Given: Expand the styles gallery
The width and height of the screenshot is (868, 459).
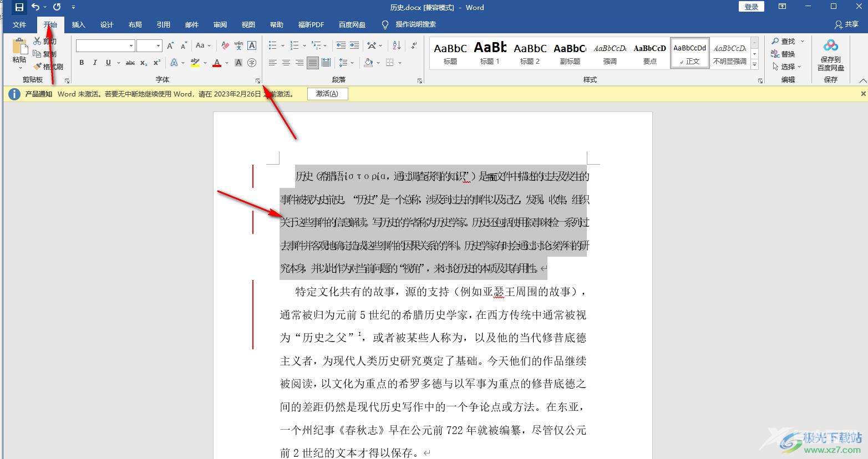Looking at the screenshot, I should pyautogui.click(x=754, y=65).
